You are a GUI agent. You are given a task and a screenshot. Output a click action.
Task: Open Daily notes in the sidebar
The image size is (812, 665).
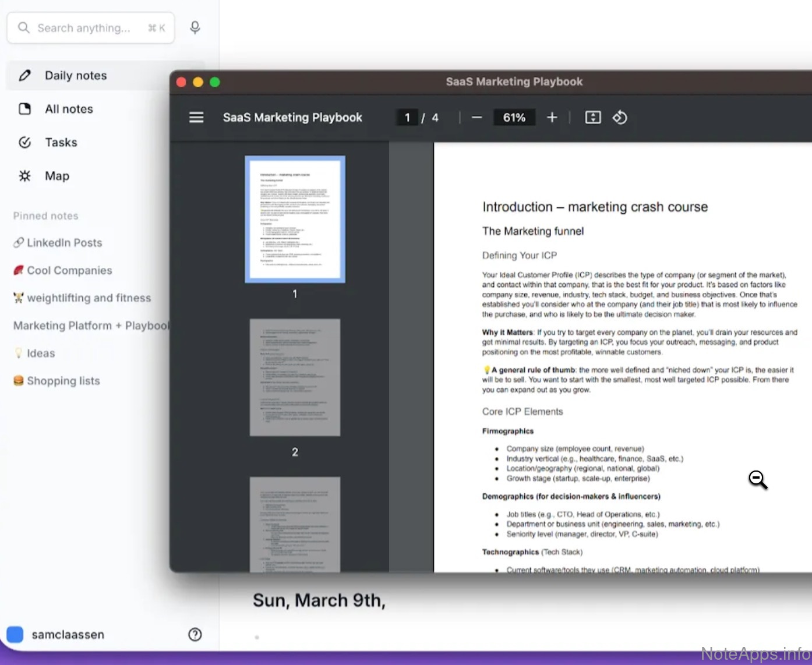click(x=76, y=76)
